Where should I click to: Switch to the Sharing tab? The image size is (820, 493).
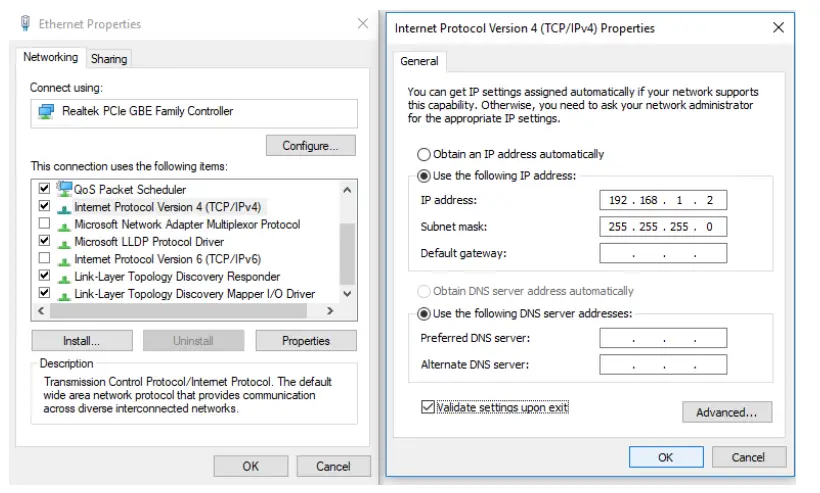[109, 59]
